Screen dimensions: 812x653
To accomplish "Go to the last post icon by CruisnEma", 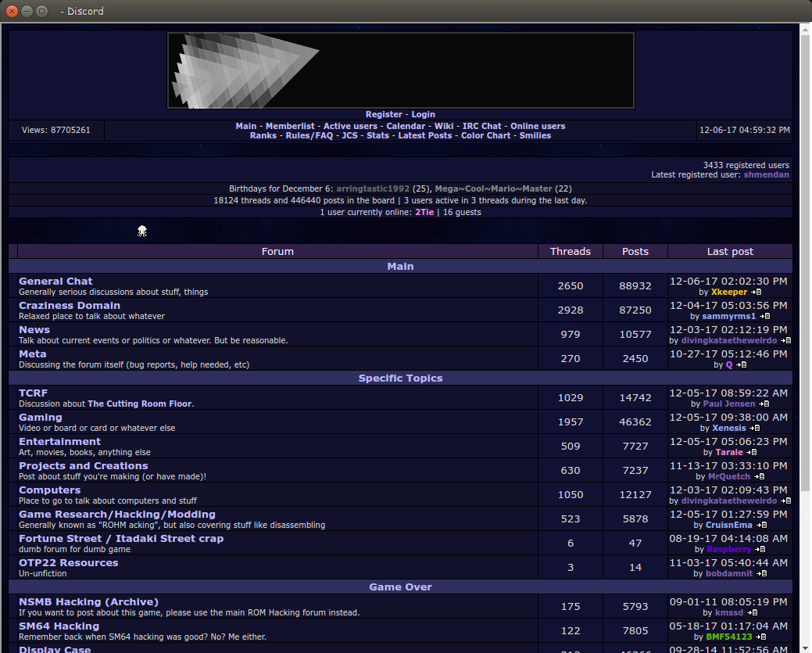I will pos(760,526).
